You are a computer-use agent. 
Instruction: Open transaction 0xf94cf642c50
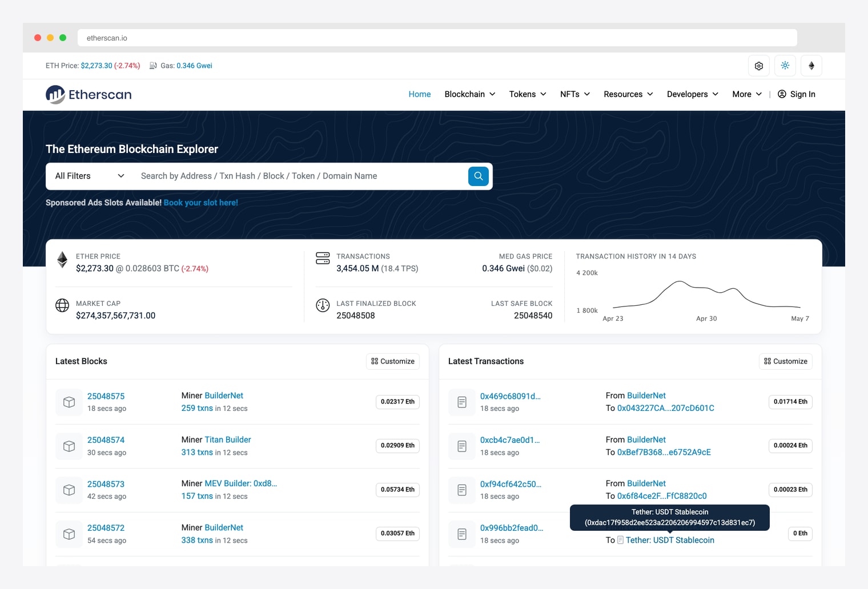coord(511,484)
